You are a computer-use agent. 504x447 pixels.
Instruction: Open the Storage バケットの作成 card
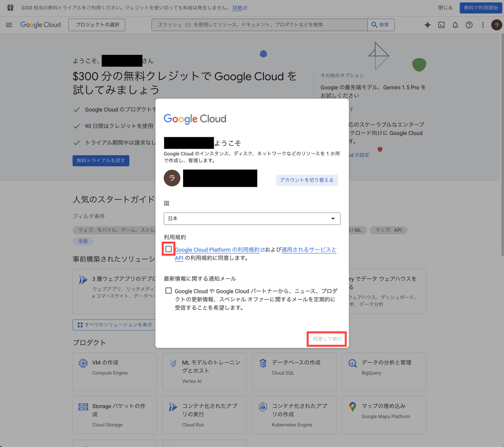coord(115,415)
